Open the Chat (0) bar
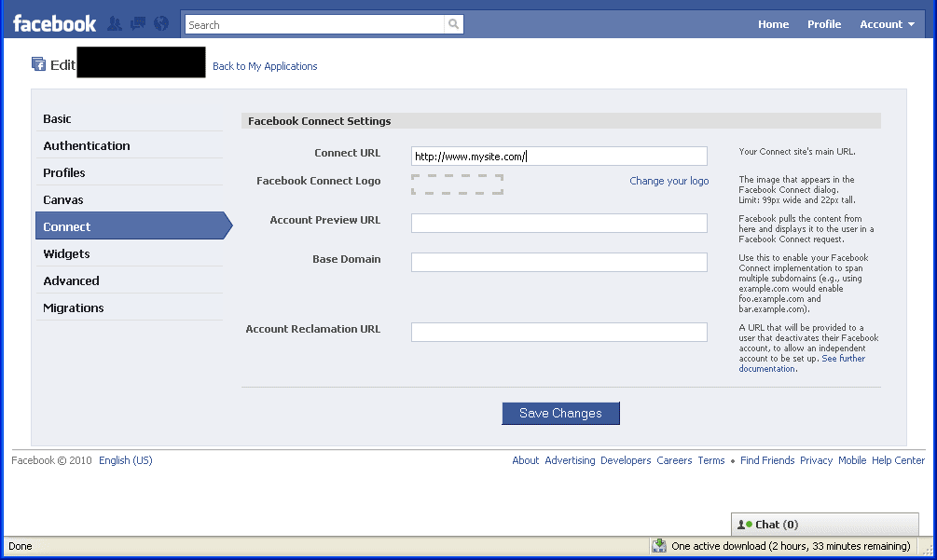Screen dimensions: 937x560 click(825, 525)
